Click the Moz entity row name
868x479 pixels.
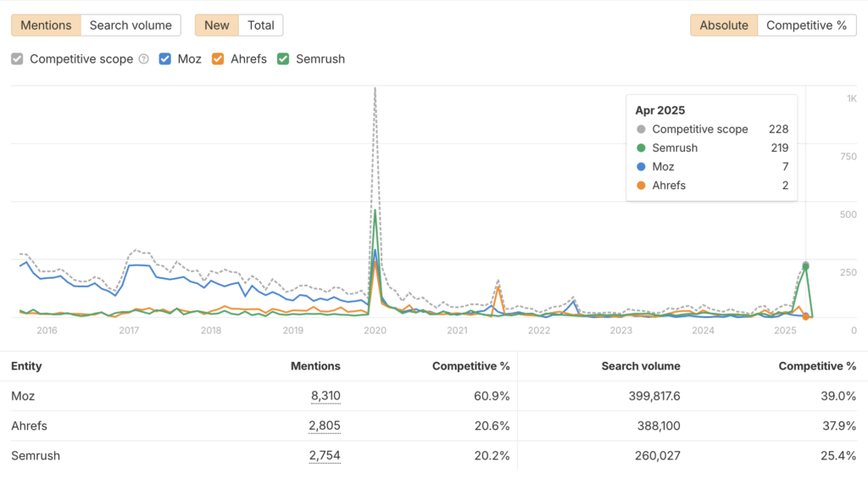click(x=23, y=396)
